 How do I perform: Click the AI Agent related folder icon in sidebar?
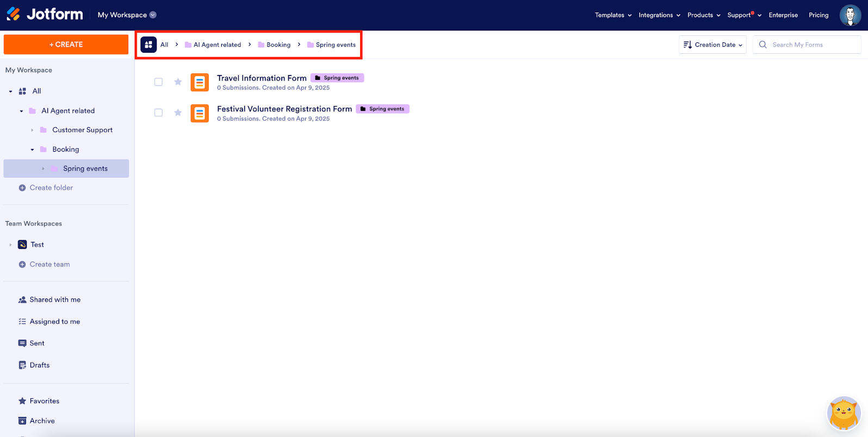(x=32, y=111)
